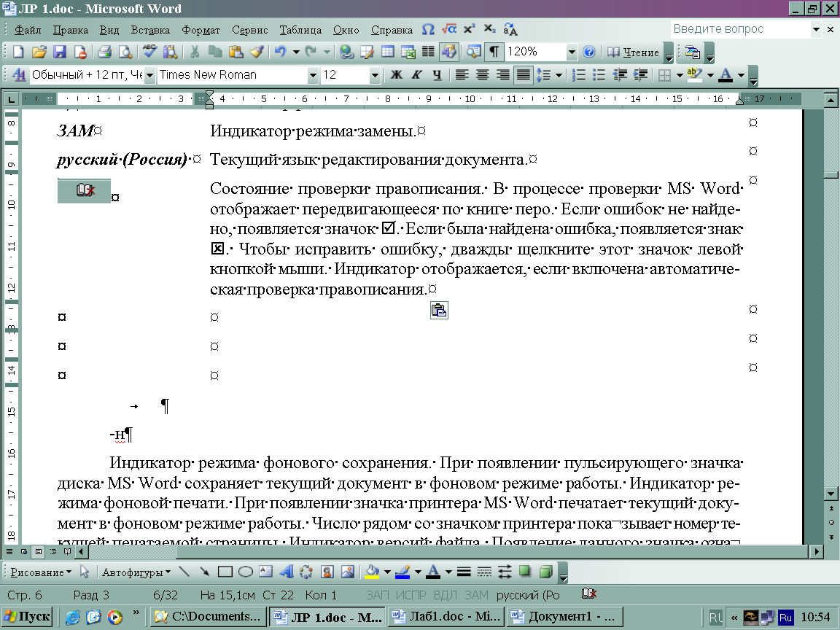Select the Arrow drawing tool

pyautogui.click(x=204, y=572)
